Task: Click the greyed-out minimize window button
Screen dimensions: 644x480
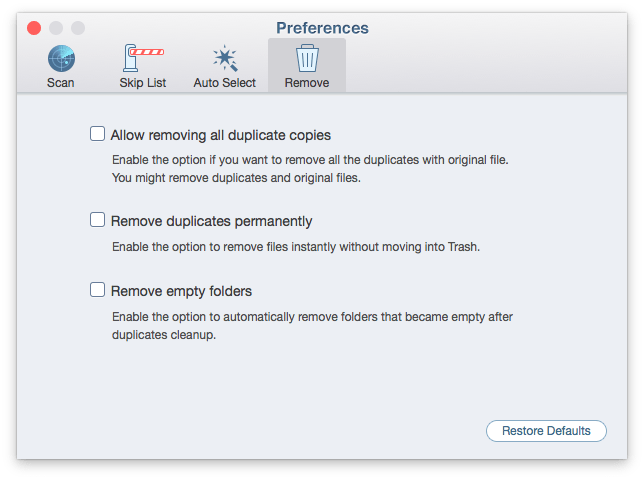Action: 56,28
